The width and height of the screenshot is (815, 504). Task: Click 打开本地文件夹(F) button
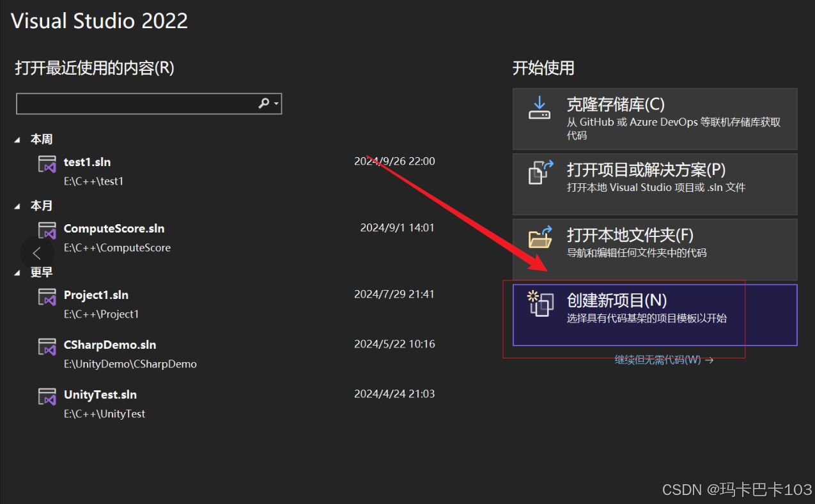pyautogui.click(x=655, y=249)
